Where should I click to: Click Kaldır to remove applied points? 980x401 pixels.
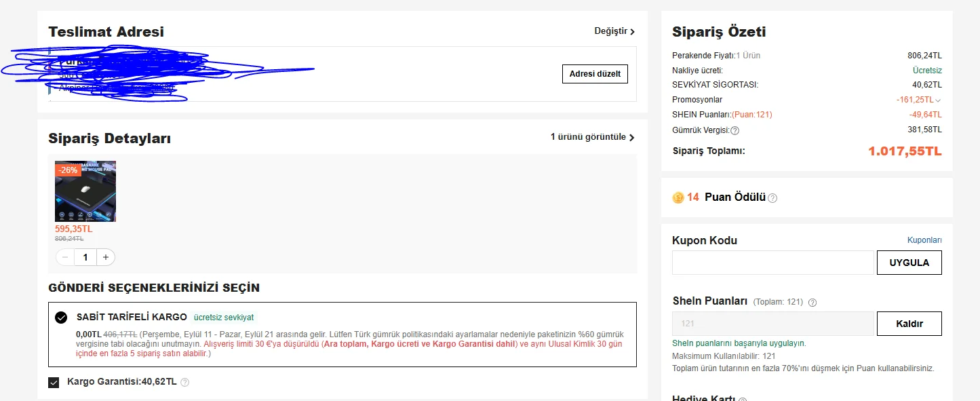tap(909, 324)
